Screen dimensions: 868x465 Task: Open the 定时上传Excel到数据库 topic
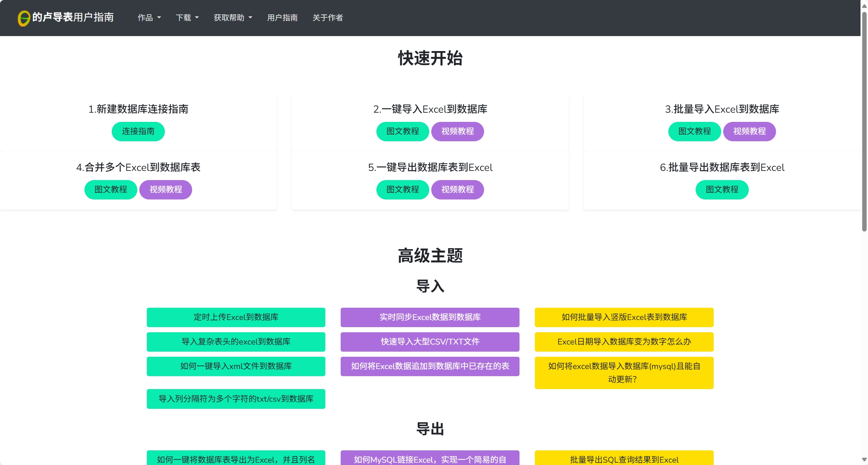(x=236, y=317)
